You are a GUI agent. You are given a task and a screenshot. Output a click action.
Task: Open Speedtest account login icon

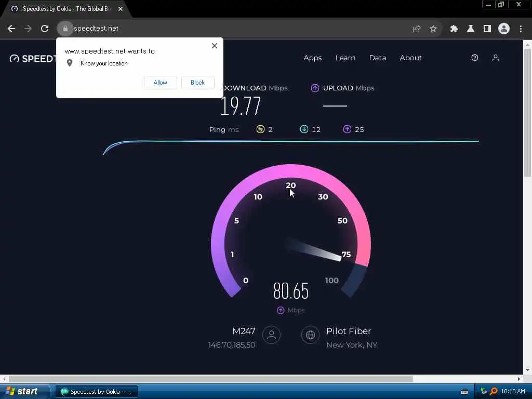pyautogui.click(x=495, y=58)
